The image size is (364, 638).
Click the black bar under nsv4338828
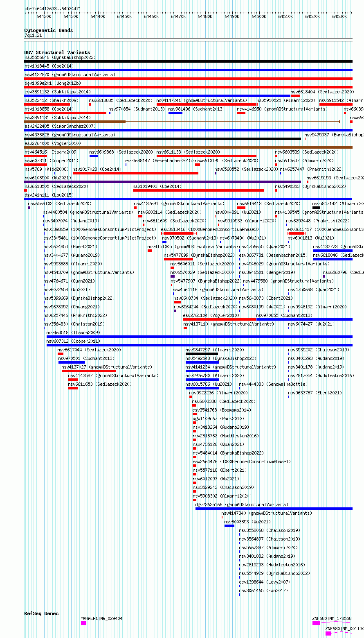(x=163, y=139)
